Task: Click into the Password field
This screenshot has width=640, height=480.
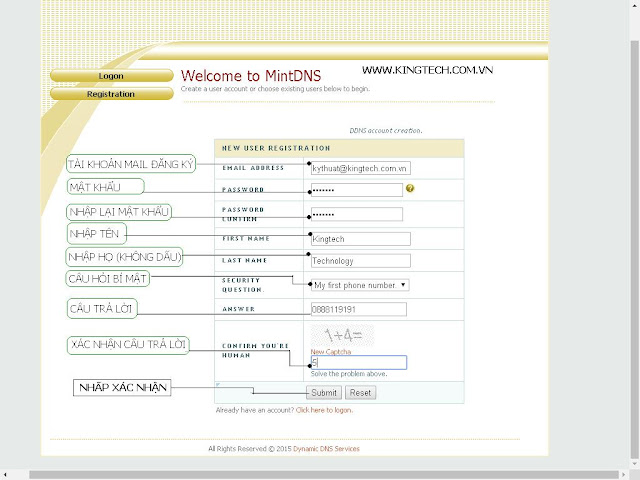Action: click(x=357, y=190)
